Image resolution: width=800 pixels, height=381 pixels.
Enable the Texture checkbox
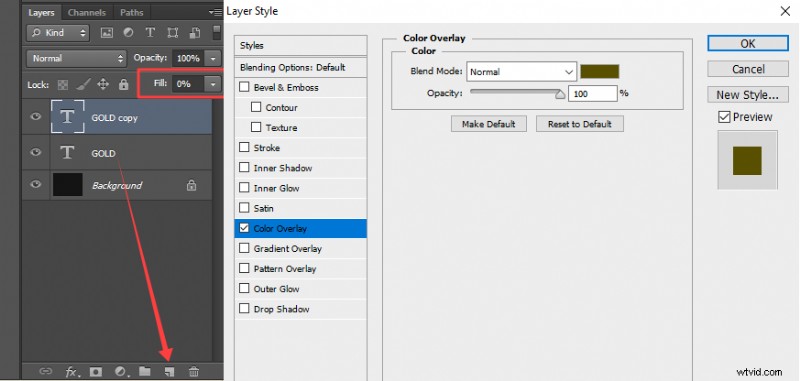pos(256,128)
